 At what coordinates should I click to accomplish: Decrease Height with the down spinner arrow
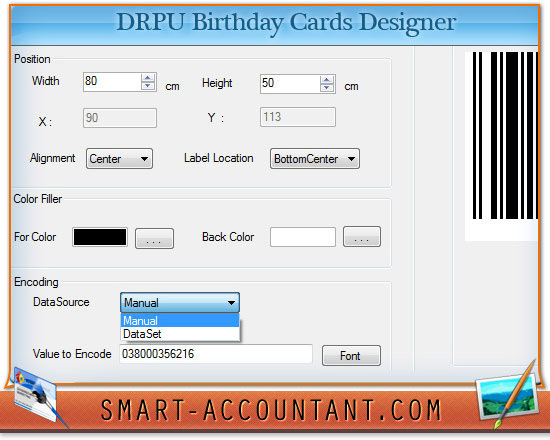pyautogui.click(x=327, y=88)
